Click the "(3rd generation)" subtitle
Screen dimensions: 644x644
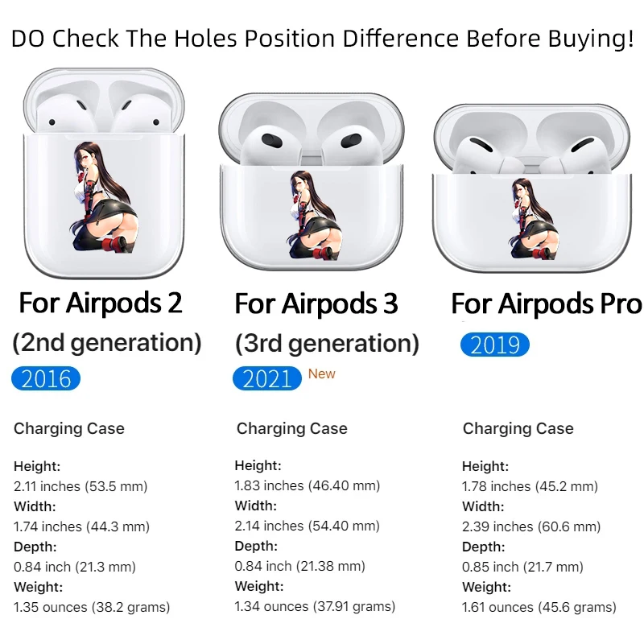pyautogui.click(x=327, y=345)
